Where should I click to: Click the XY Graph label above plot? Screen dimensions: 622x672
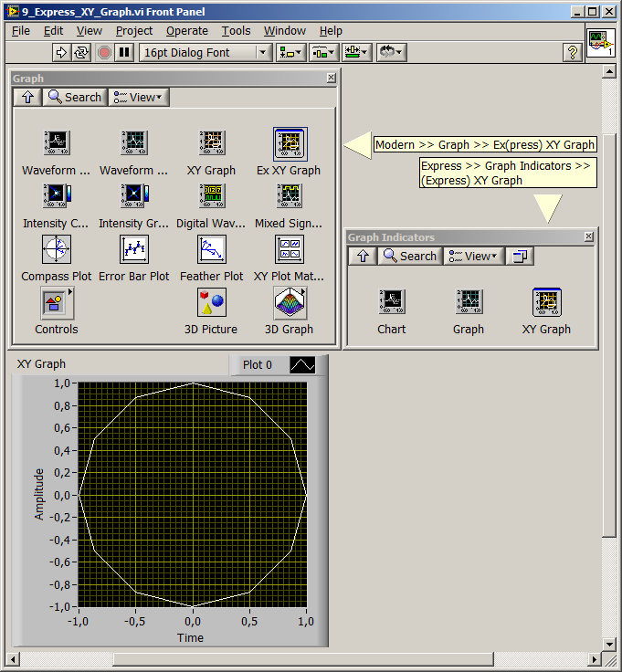(41, 364)
